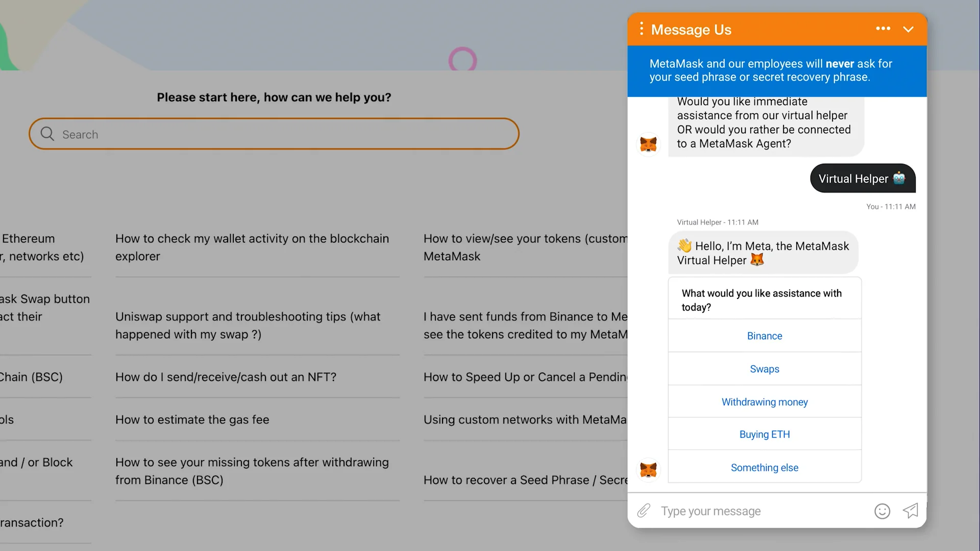The image size is (980, 551).
Task: Click the fox avatar beside the agent question
Action: (648, 144)
